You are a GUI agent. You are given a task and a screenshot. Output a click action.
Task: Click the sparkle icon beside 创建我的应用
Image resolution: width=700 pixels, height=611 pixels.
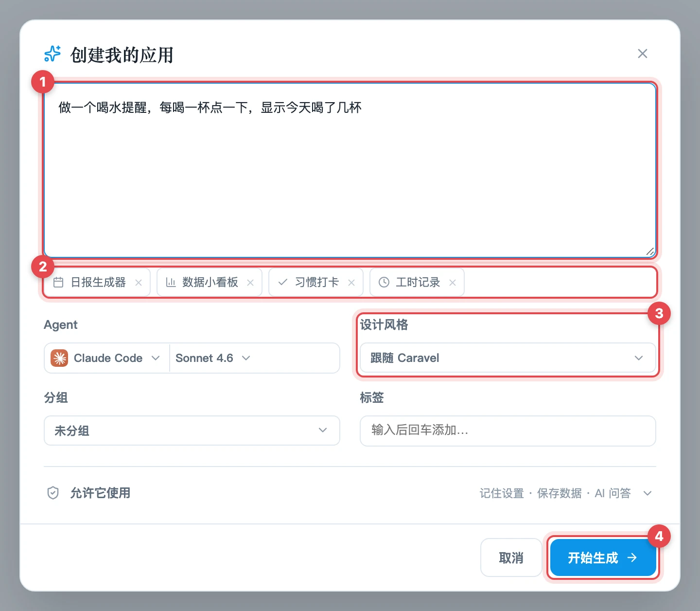[x=52, y=54]
